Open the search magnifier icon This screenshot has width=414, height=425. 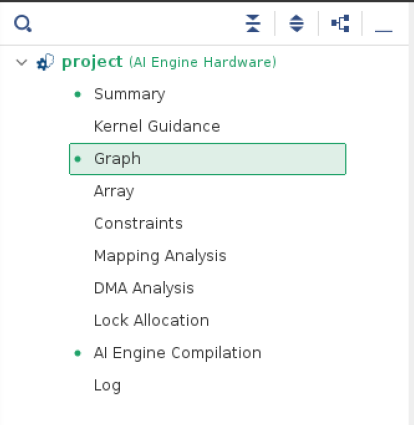(23, 24)
